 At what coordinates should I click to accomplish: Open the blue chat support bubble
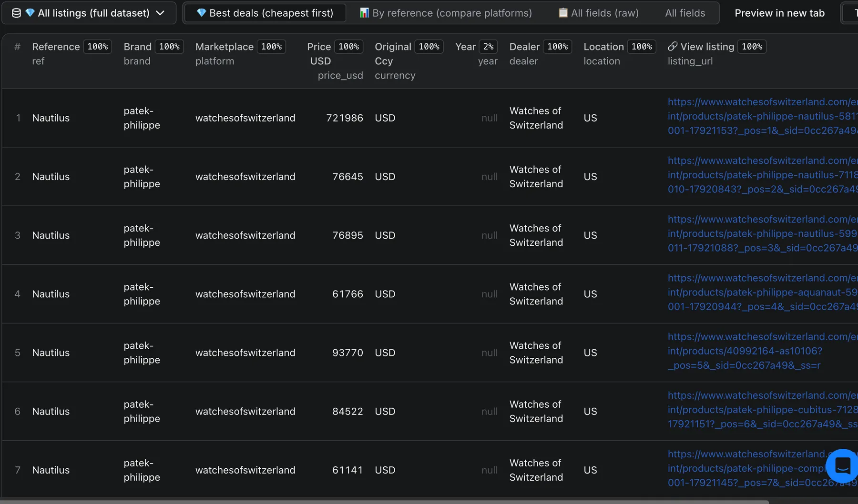843,465
